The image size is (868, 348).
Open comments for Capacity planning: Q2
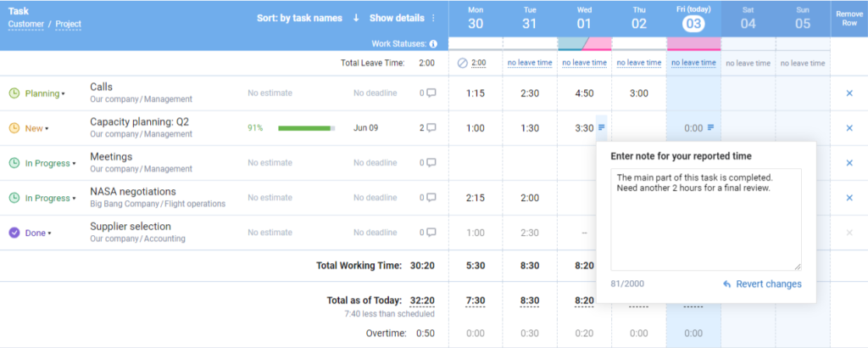tap(431, 128)
